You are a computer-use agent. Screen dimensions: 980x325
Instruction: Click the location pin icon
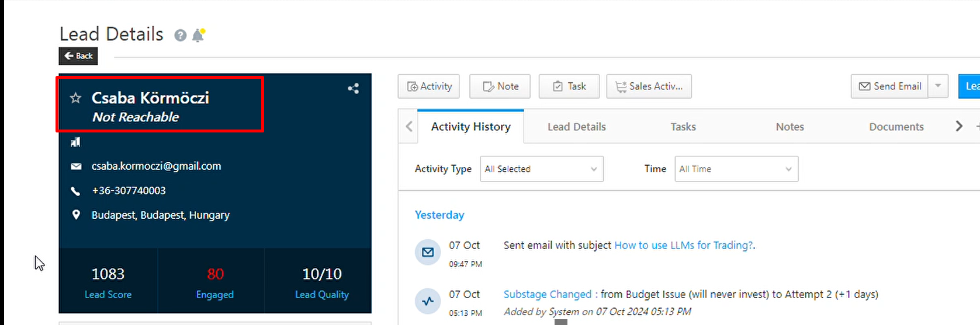(x=76, y=215)
